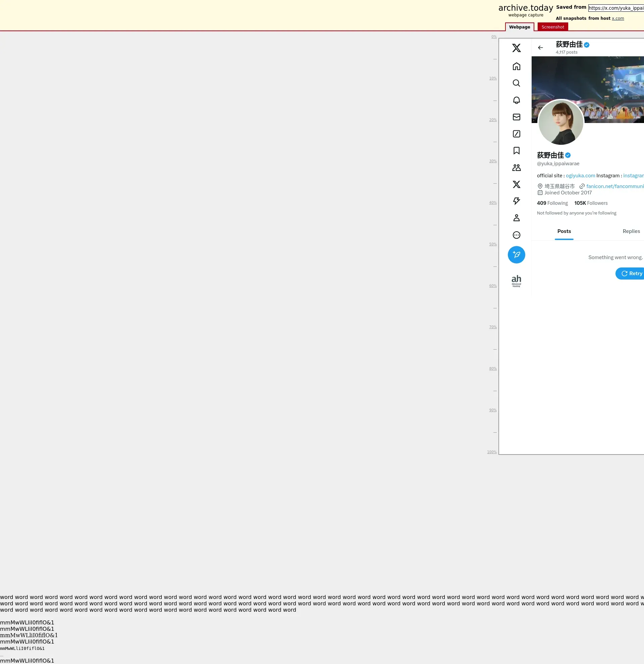Select the Webpage tab
Viewport: 644px width, 664px height.
coord(519,27)
